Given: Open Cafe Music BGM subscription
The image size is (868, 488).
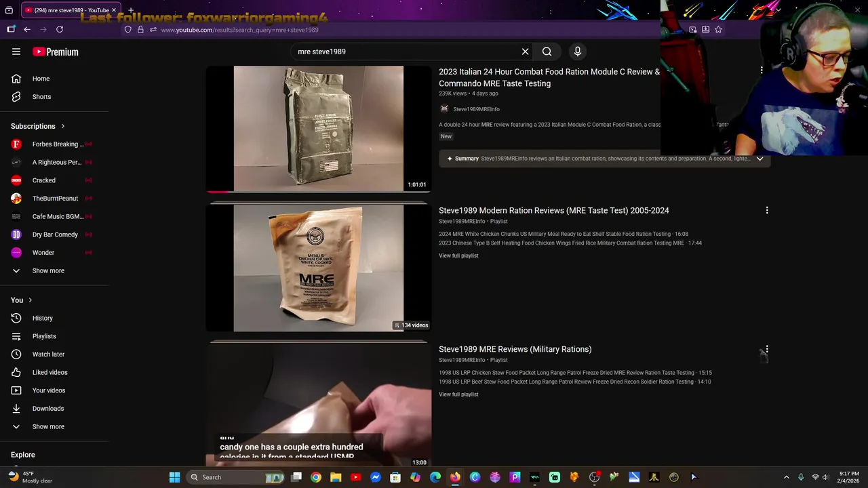Looking at the screenshot, I should [x=54, y=216].
